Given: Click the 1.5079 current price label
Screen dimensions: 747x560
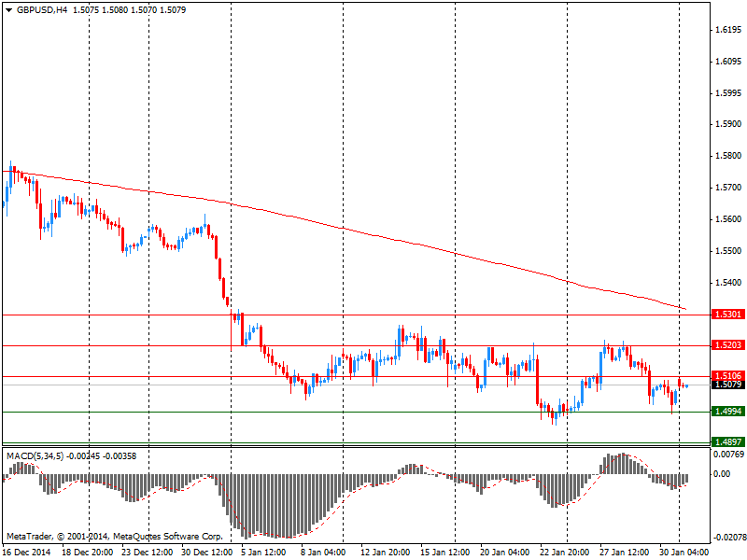Looking at the screenshot, I should point(728,385).
